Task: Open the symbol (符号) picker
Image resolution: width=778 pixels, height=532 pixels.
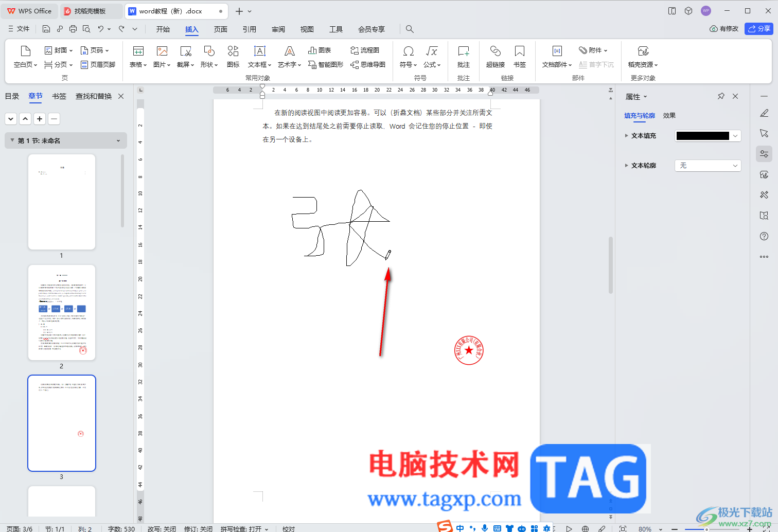Action: pyautogui.click(x=408, y=57)
